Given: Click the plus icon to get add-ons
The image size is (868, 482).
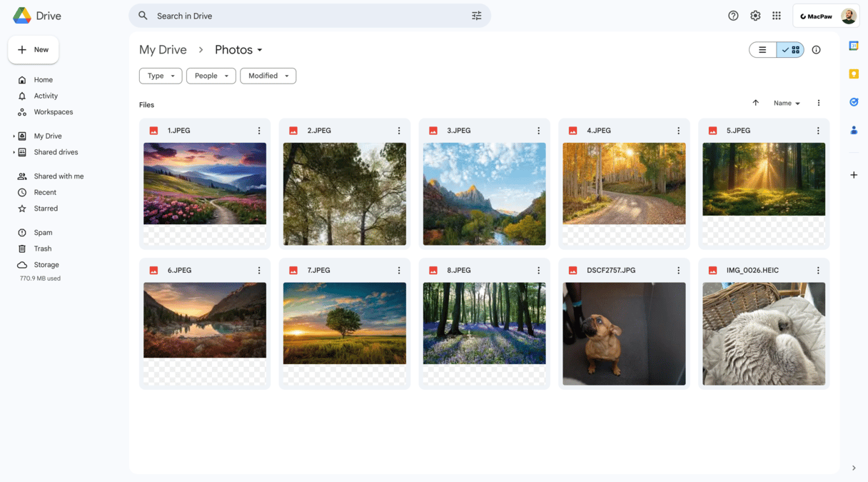Looking at the screenshot, I should pyautogui.click(x=854, y=175).
